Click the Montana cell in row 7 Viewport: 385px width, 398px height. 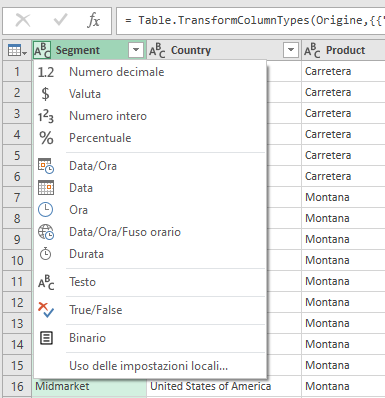point(343,197)
